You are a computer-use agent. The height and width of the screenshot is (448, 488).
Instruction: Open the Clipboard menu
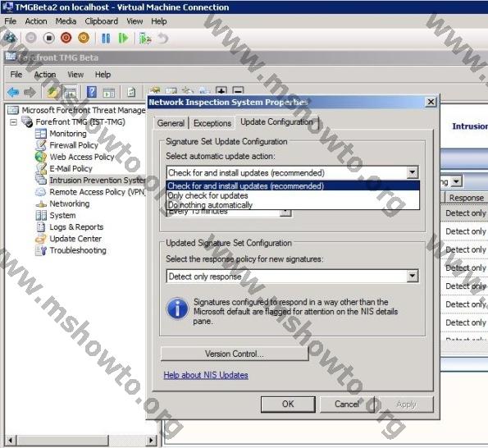point(101,21)
